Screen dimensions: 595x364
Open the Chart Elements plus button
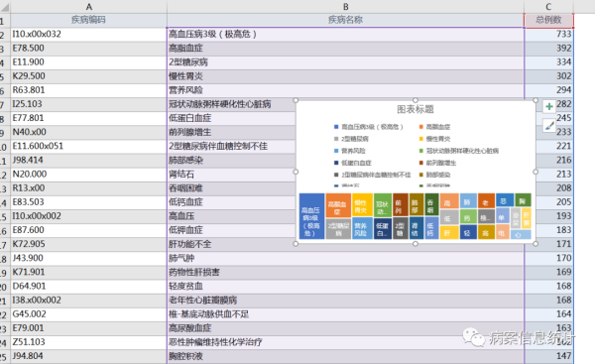point(549,107)
